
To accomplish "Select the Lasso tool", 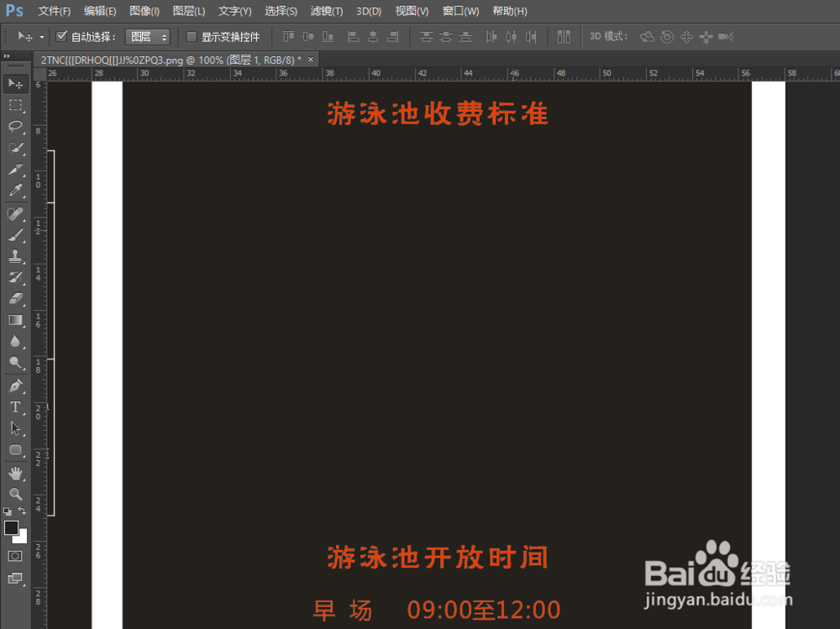I will coord(15,127).
